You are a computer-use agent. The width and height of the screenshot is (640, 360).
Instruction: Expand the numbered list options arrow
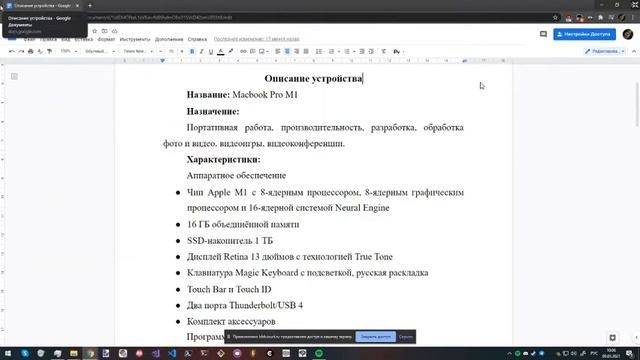[339, 51]
